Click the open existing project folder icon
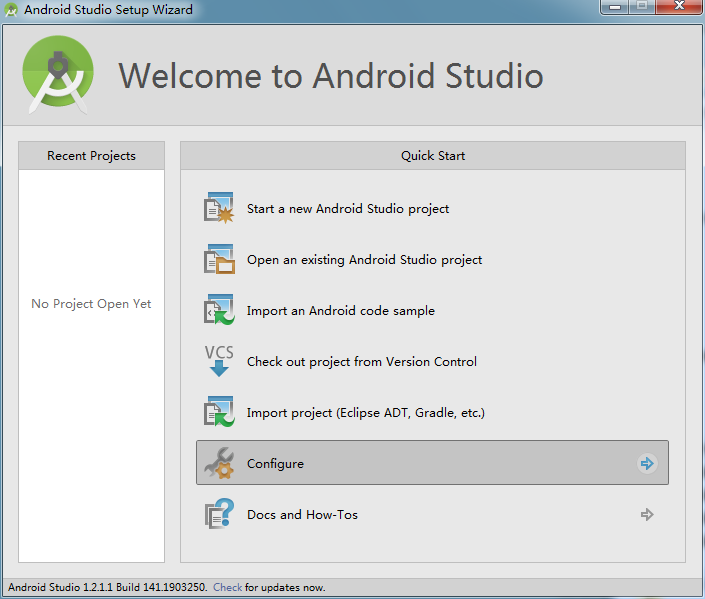This screenshot has height=599, width=705. (x=219, y=259)
